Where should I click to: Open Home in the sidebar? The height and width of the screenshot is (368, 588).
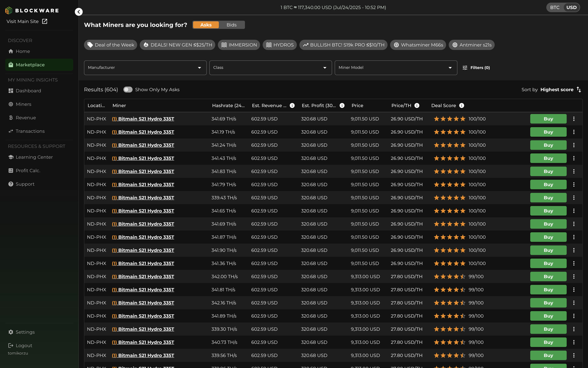coord(39,51)
